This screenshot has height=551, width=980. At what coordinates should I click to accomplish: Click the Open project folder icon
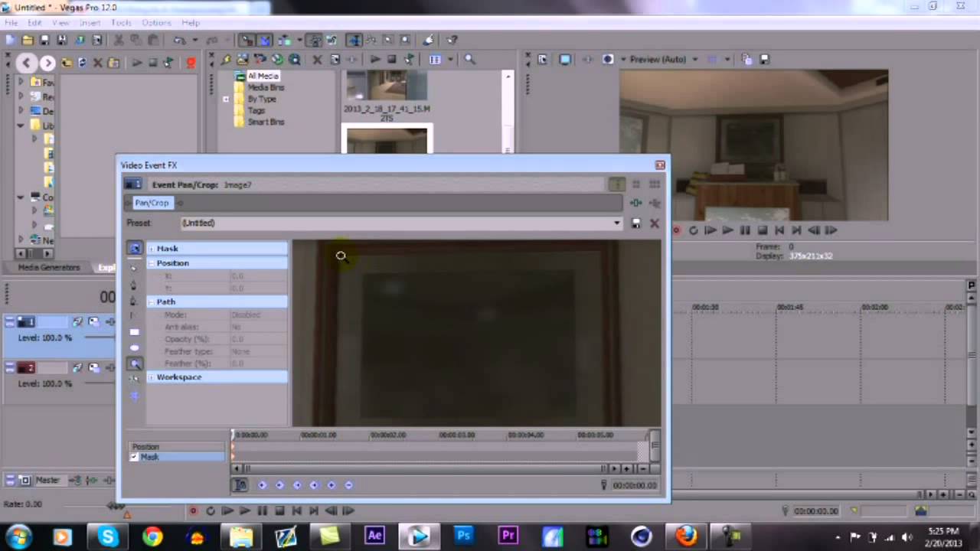pyautogui.click(x=27, y=40)
